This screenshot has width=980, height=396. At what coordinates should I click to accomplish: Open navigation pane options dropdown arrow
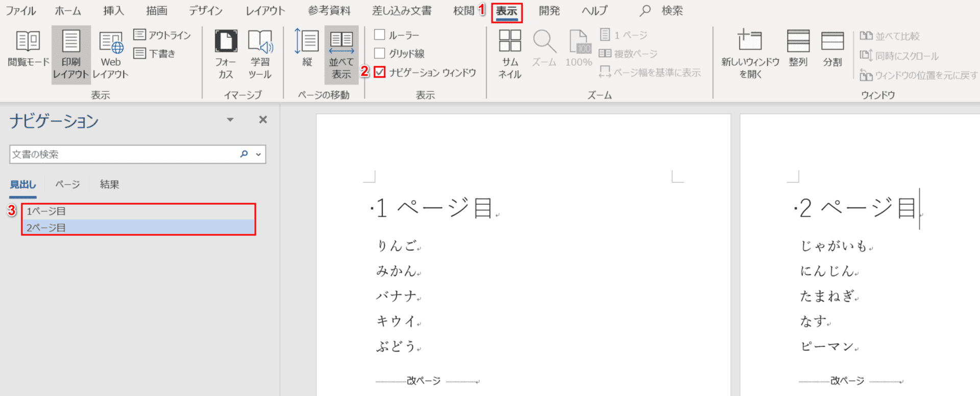pyautogui.click(x=230, y=119)
